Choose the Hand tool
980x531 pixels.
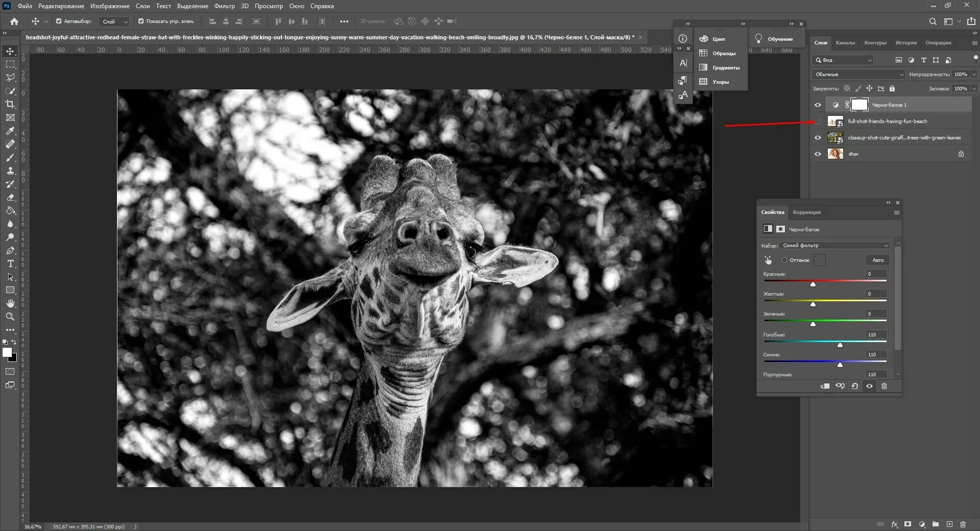[10, 303]
